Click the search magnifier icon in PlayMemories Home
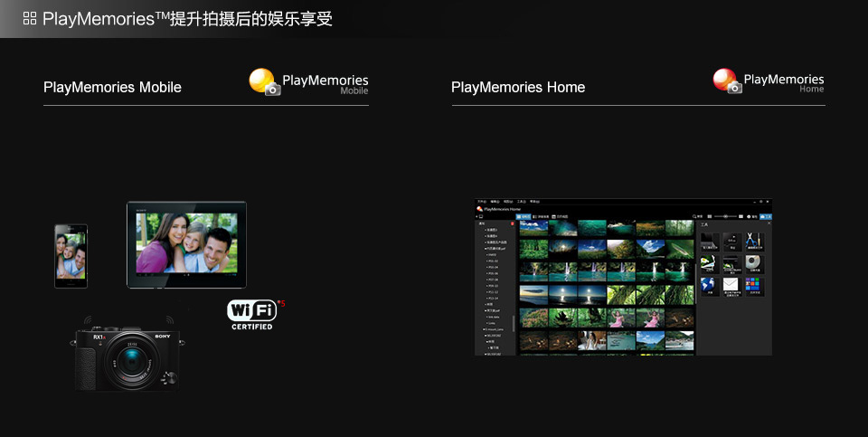 pos(694,216)
